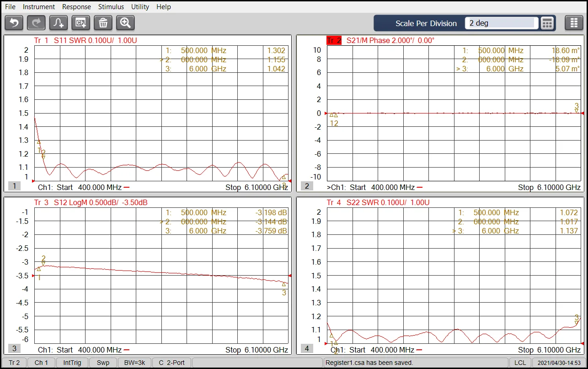
Task: Click the Redo icon in the toolbar
Action: tap(36, 22)
